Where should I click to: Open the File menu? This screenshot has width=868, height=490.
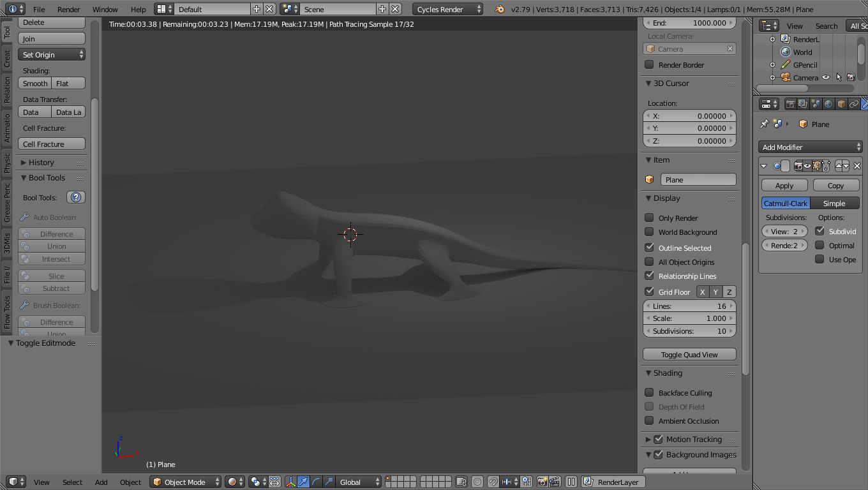click(39, 9)
